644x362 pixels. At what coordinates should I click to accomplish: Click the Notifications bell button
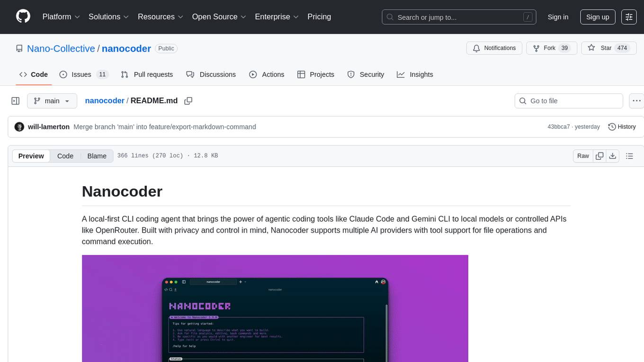pos(494,48)
